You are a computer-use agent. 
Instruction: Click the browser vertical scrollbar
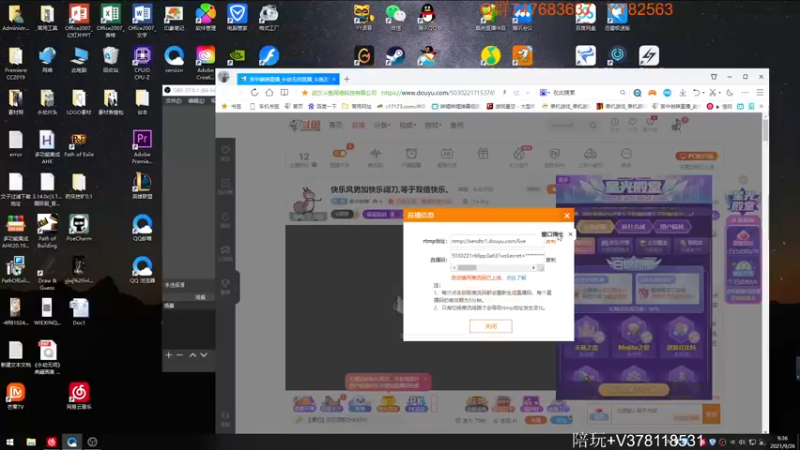click(x=765, y=128)
